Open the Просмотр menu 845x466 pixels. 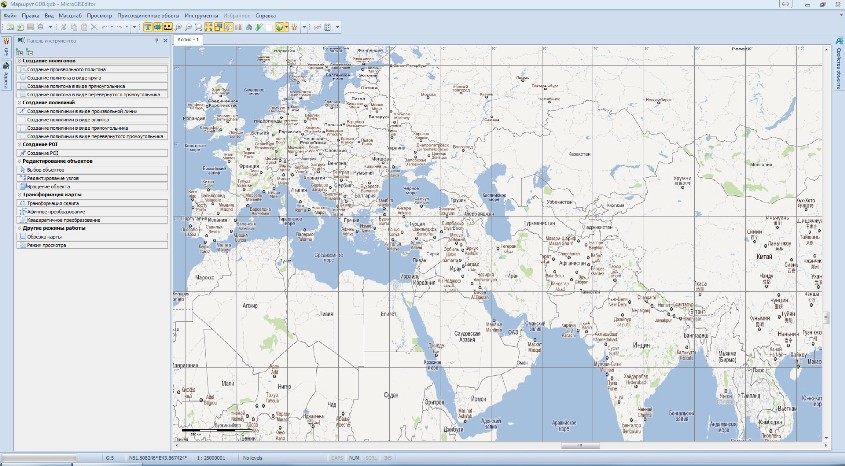(x=99, y=16)
